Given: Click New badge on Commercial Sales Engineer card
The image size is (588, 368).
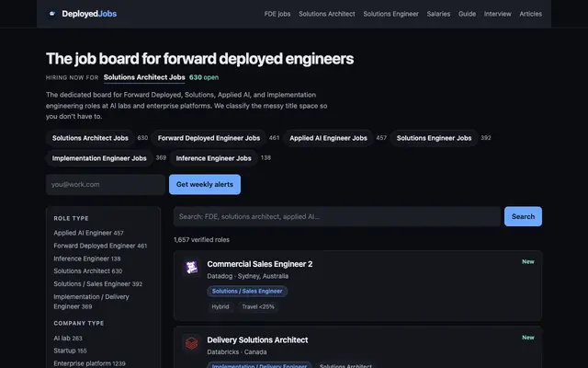Looking at the screenshot, I should click(x=528, y=261).
